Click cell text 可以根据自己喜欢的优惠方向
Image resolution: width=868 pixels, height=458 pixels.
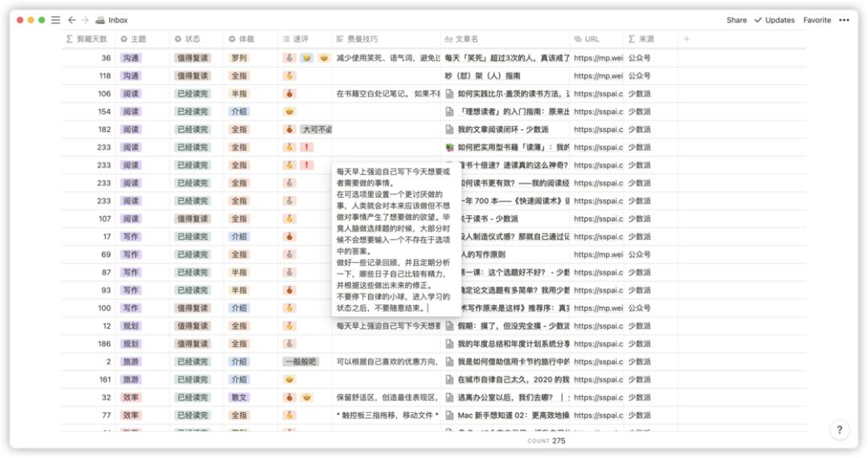pyautogui.click(x=388, y=362)
